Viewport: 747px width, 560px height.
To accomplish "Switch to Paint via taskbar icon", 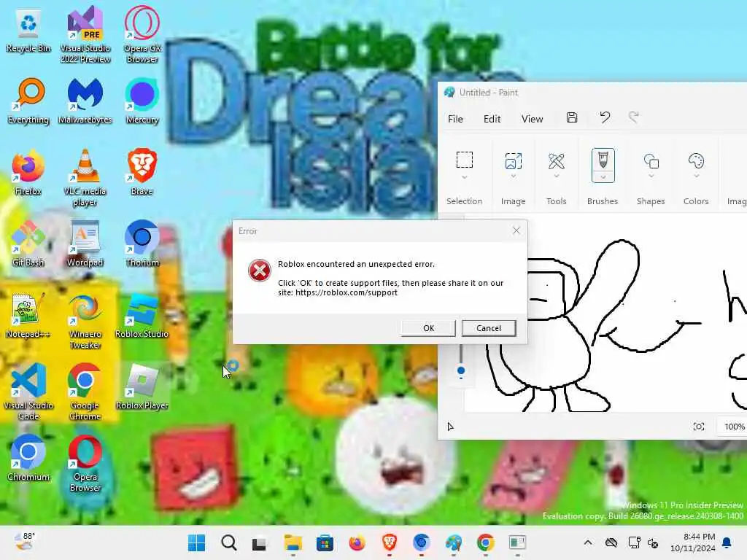I will tap(454, 543).
